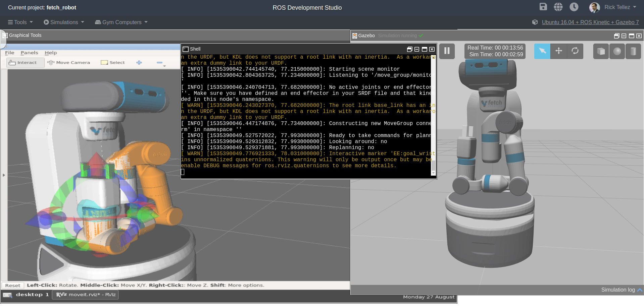Click the Real Time display in Gazebo

(495, 48)
